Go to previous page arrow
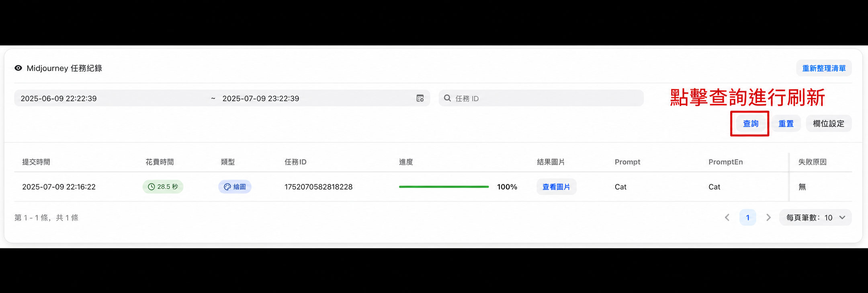This screenshot has width=868, height=293. tap(727, 217)
